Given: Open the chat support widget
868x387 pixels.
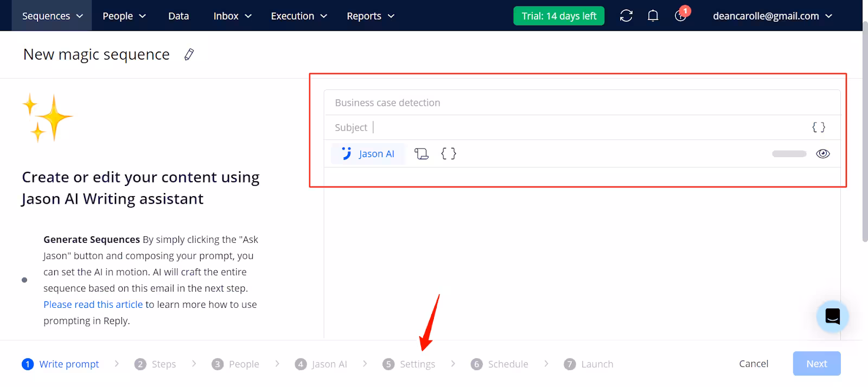Looking at the screenshot, I should pos(832,316).
